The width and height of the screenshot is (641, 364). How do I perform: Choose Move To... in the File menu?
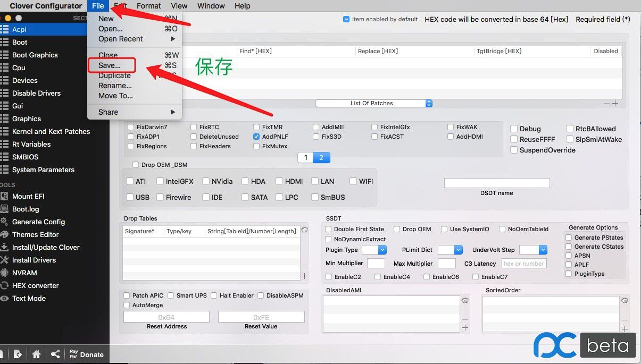pyautogui.click(x=135, y=96)
